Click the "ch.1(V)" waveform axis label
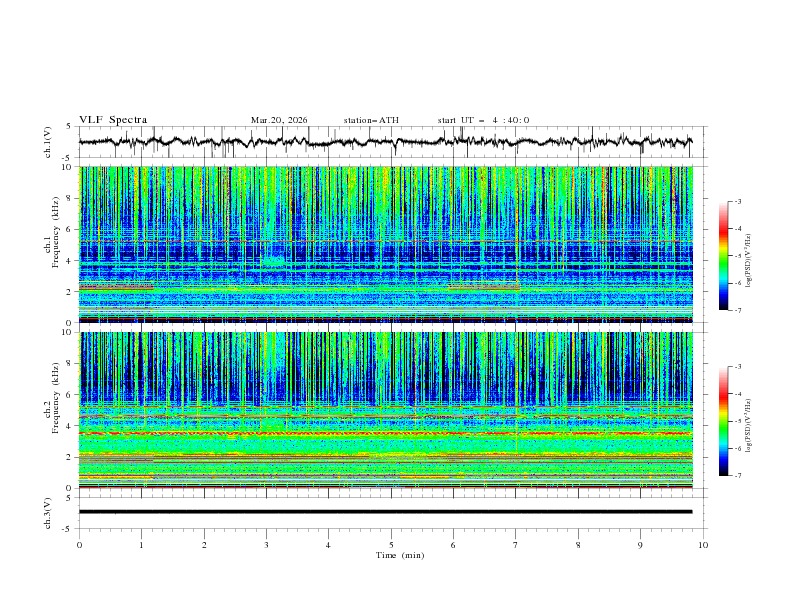Screen dimensions: 792x612 pyautogui.click(x=48, y=142)
